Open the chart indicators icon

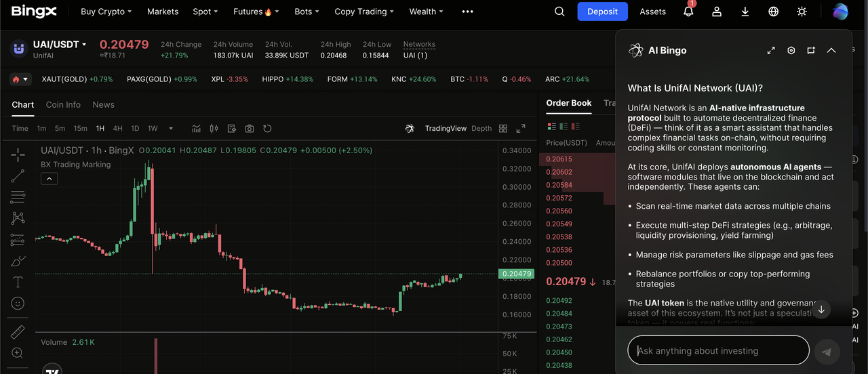[x=197, y=129]
